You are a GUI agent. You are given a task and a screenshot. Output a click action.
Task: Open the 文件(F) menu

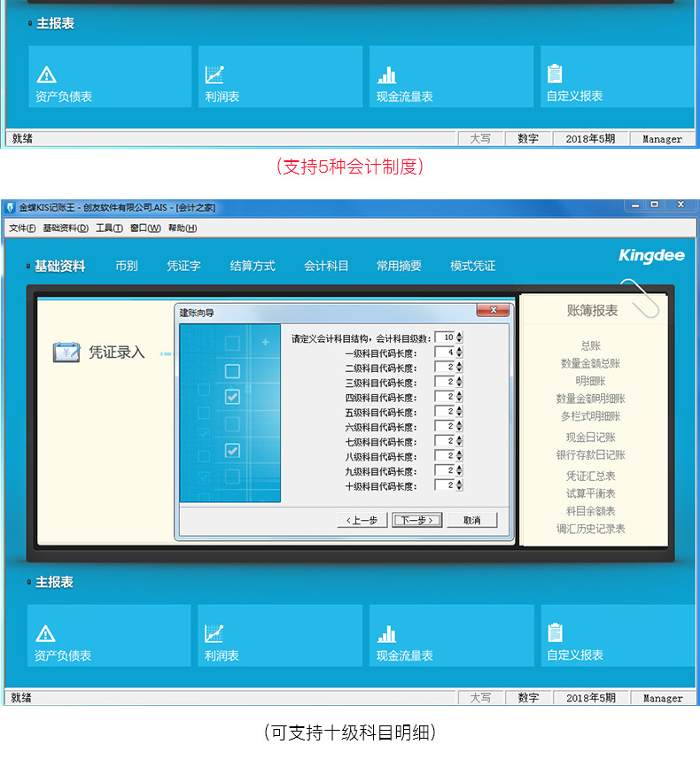click(x=22, y=228)
